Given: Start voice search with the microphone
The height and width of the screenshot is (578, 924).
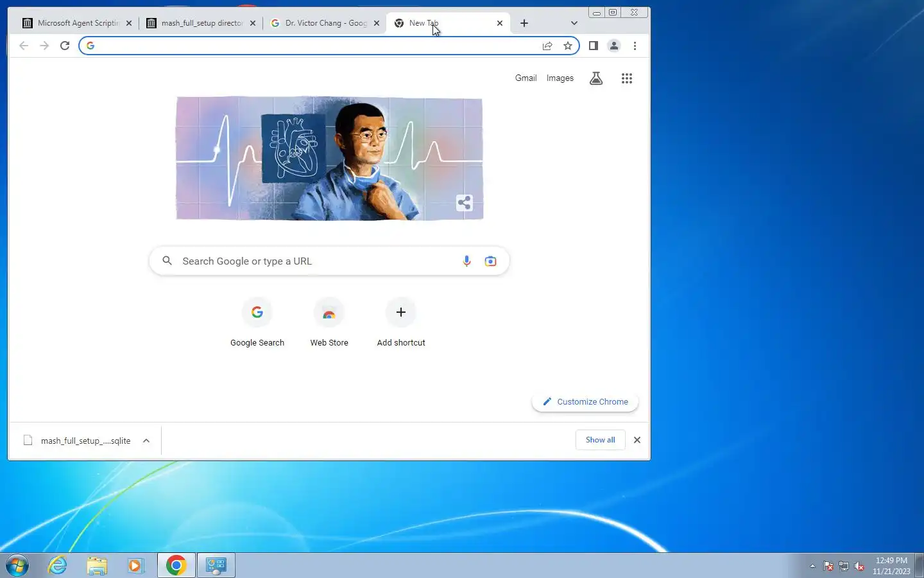Looking at the screenshot, I should tap(466, 261).
